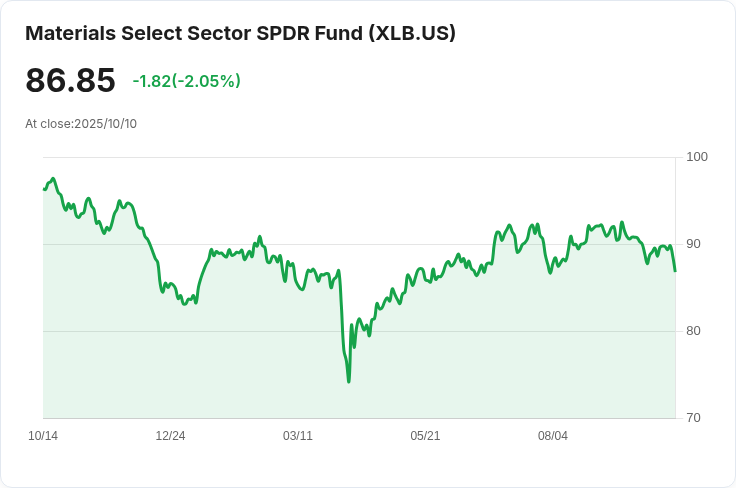The height and width of the screenshot is (488, 736).
Task: Click the green -1.82(-2.05%) price change
Action: click(x=186, y=81)
